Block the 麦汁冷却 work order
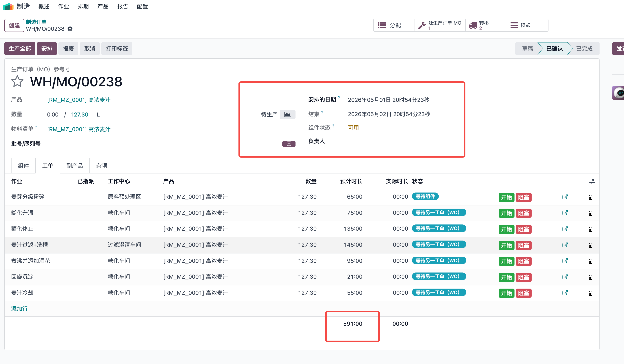The image size is (624, 364). (x=523, y=293)
